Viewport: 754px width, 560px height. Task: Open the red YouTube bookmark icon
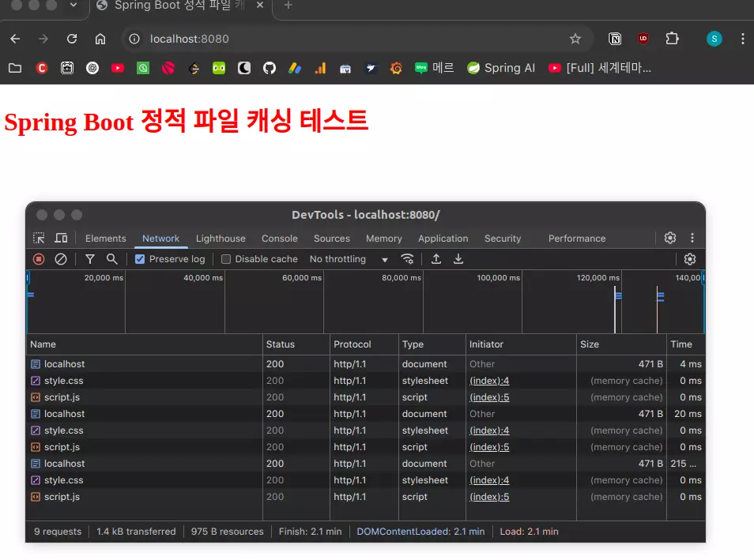(x=117, y=68)
